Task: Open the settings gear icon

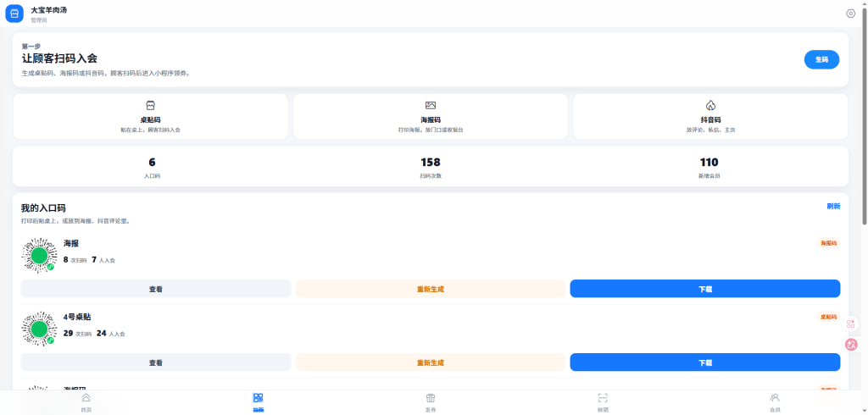Action: click(x=850, y=14)
